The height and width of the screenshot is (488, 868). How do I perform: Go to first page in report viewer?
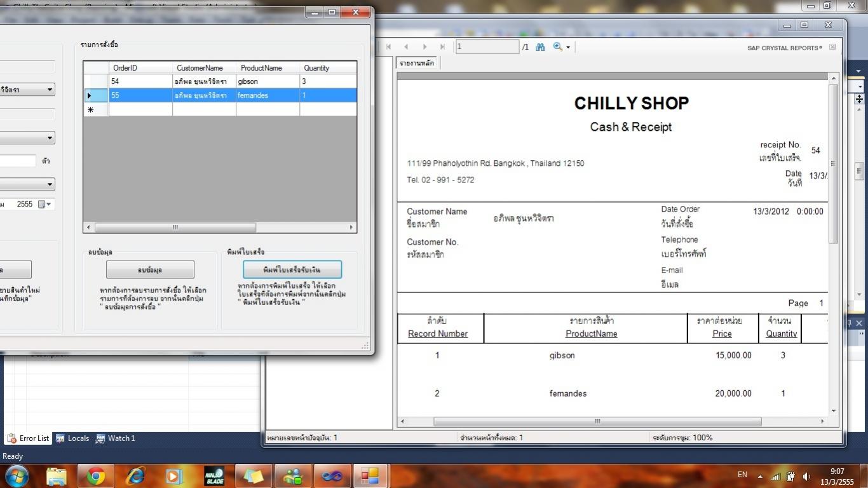click(x=388, y=46)
